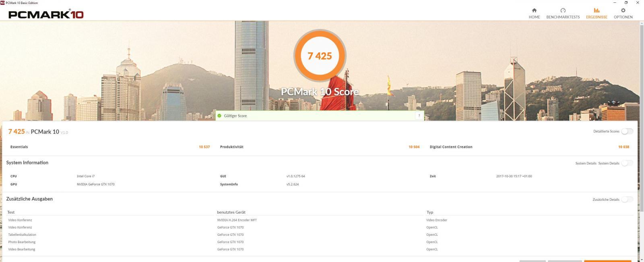Screen dimensions: 644x262
Task: Click the orange 7 425 score circle
Action: click(320, 56)
